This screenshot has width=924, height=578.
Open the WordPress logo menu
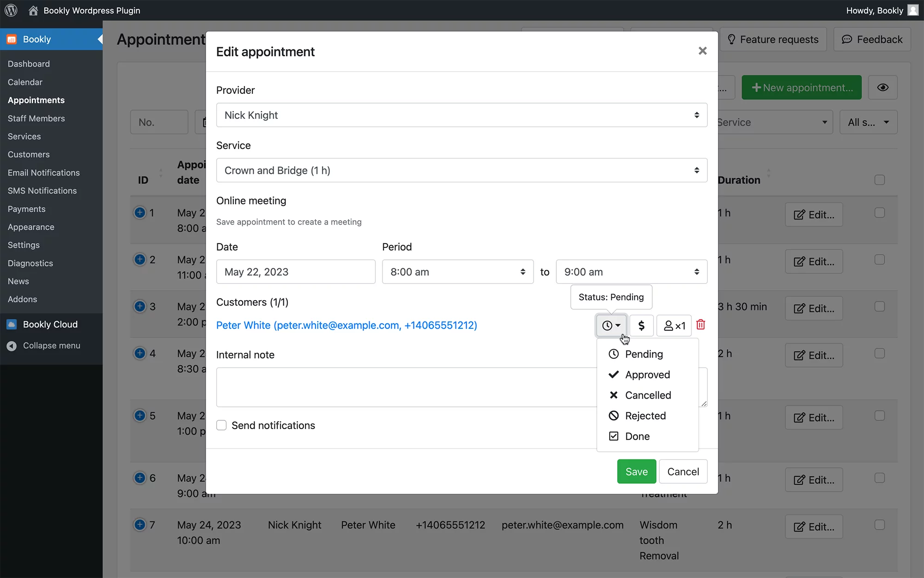[11, 10]
